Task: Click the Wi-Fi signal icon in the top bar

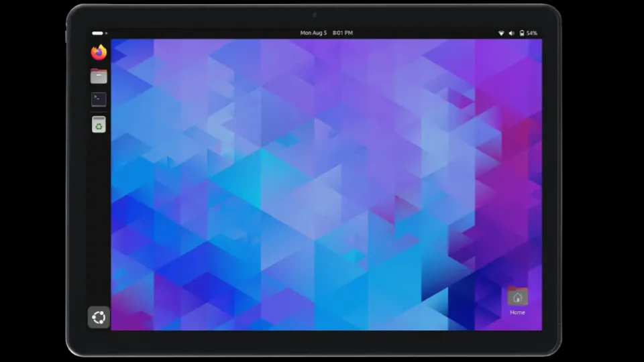Action: pos(500,33)
